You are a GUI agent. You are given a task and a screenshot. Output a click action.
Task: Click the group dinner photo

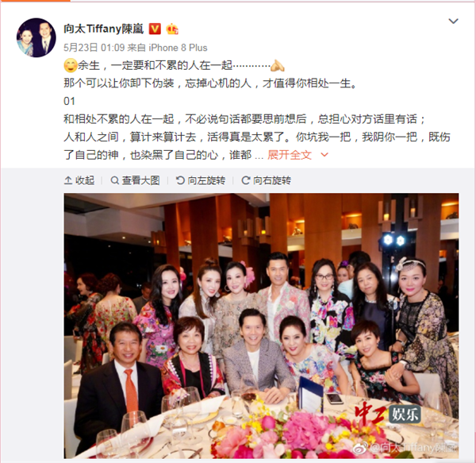point(261,326)
